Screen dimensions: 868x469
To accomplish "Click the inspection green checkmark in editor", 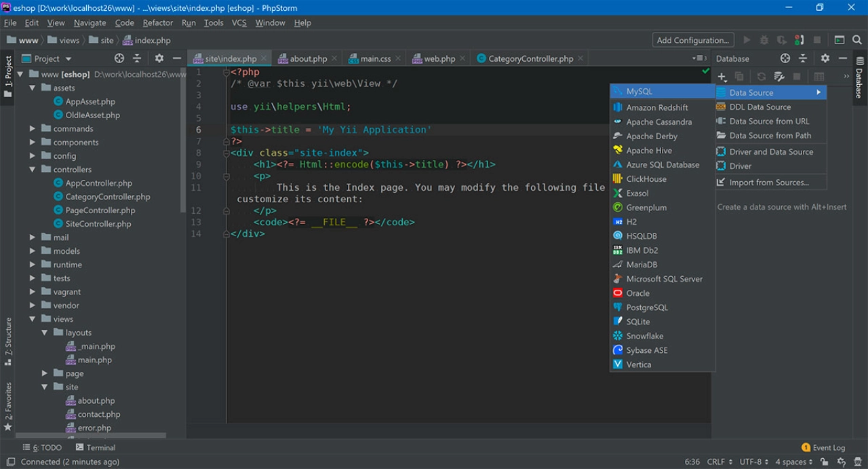I will click(705, 71).
